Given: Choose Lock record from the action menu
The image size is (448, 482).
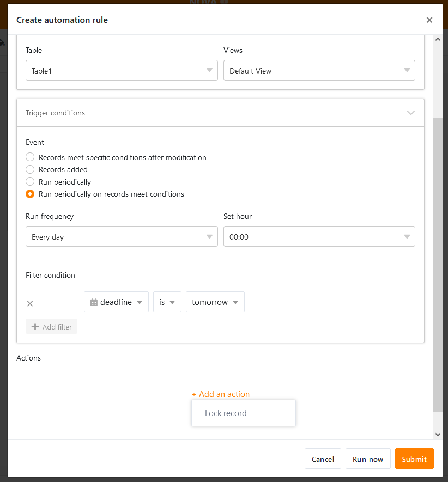Looking at the screenshot, I should [226, 413].
